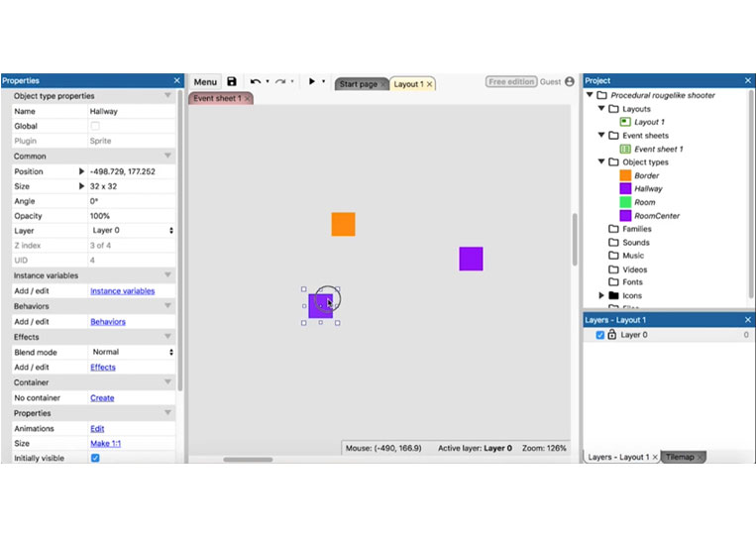
Task: Select the orange Border sprite on canvas
Action: pos(343,224)
